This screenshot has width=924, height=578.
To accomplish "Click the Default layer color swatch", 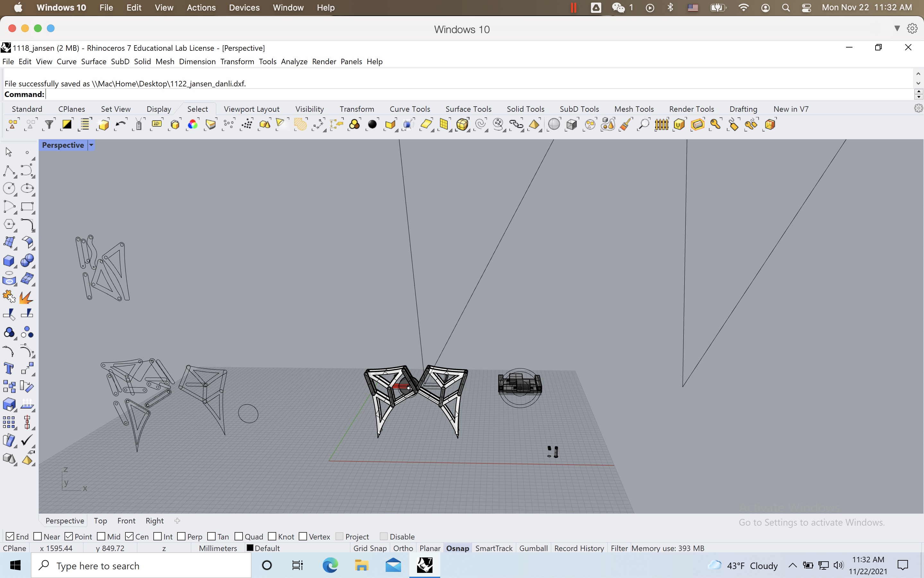I will click(250, 548).
